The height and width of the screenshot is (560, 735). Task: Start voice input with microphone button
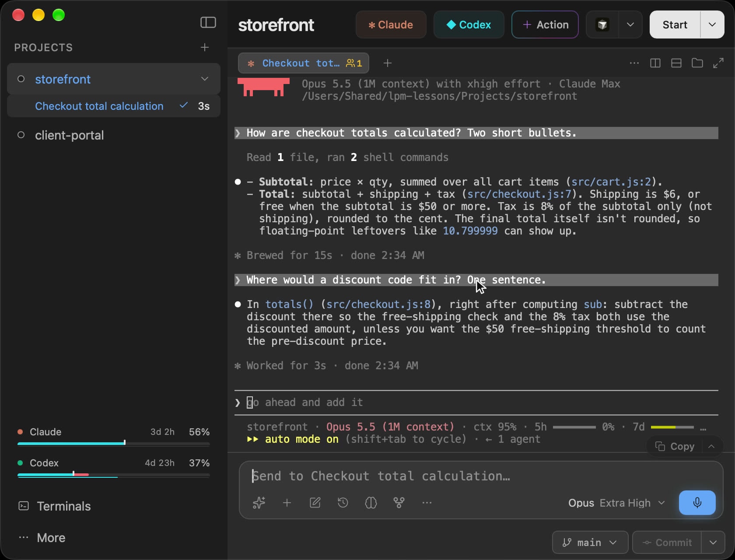(x=697, y=503)
